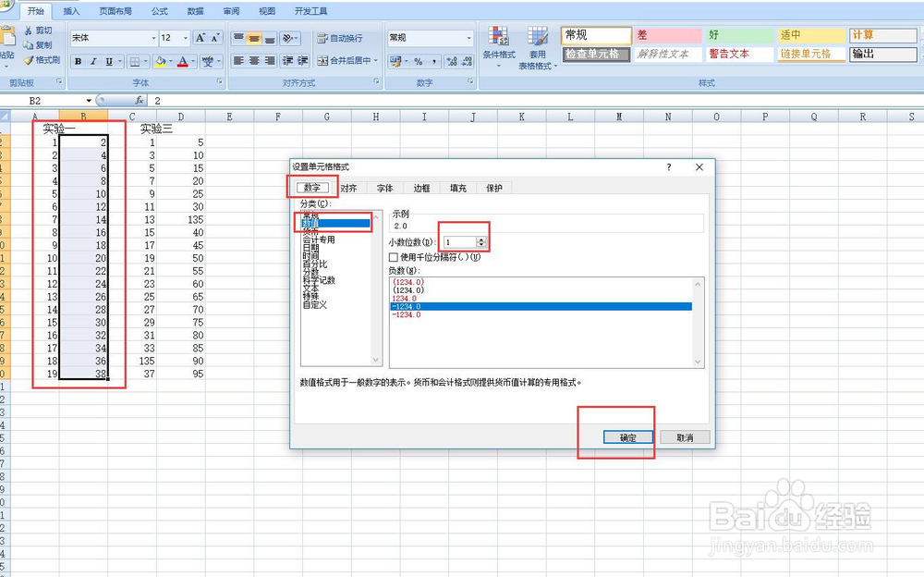
Task: Expand the Merge and Center dropdown arrow
Action: tap(375, 61)
